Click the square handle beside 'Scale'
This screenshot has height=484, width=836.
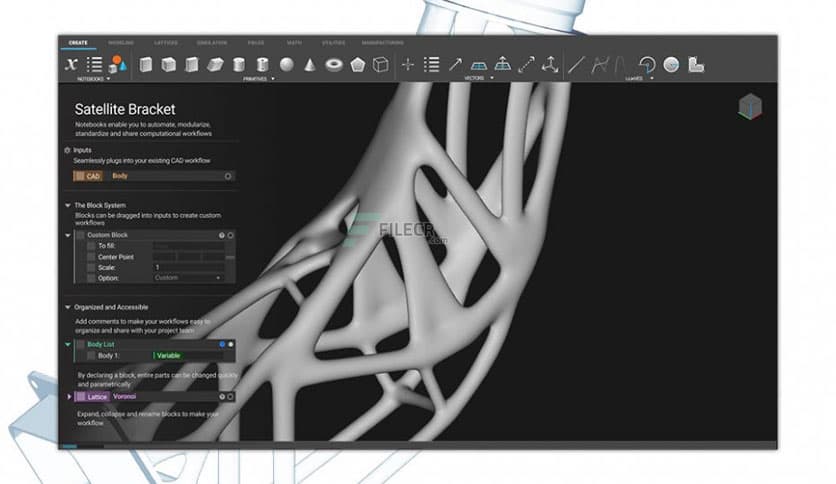(91, 268)
